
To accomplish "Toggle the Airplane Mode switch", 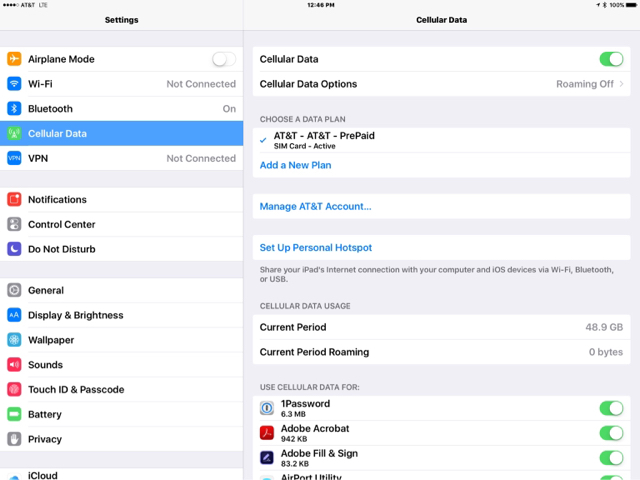I will (224, 59).
